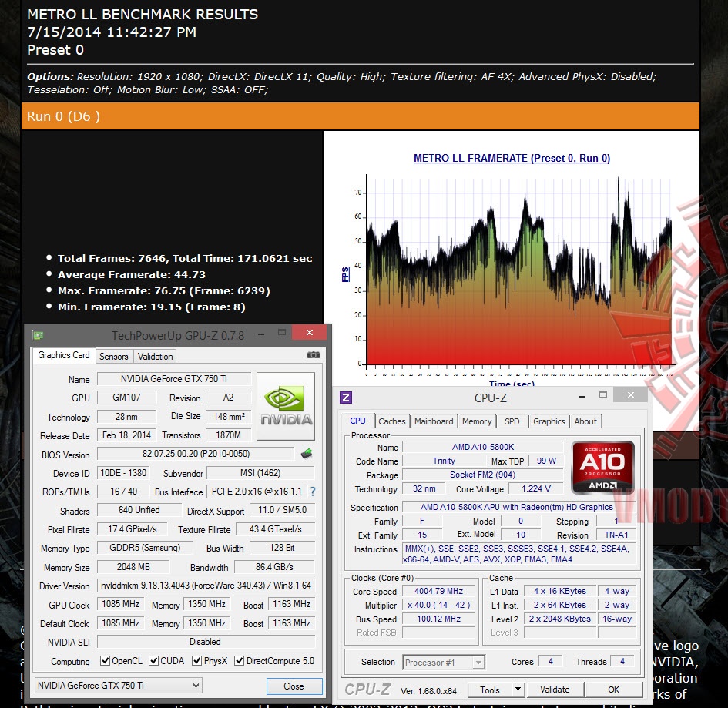This screenshot has width=728, height=708.
Task: Click the CPU Name value AMD A10-5800K
Action: point(483,447)
